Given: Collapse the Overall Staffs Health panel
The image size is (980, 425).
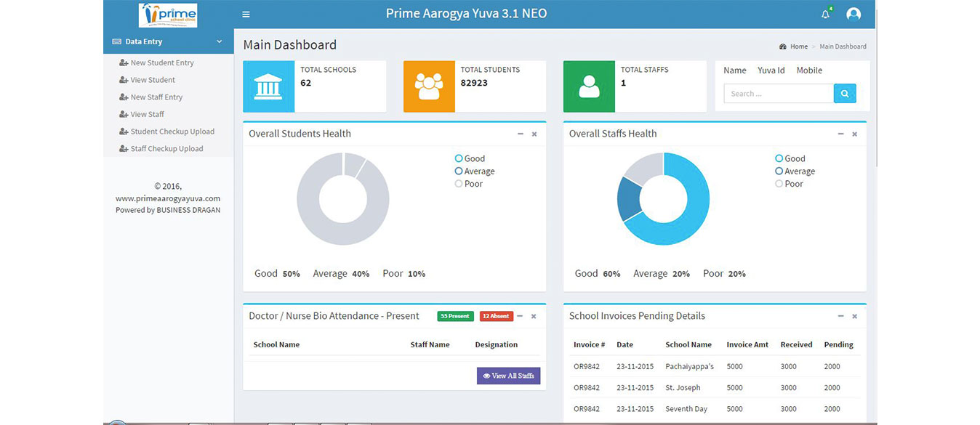Looking at the screenshot, I should coord(840,134).
